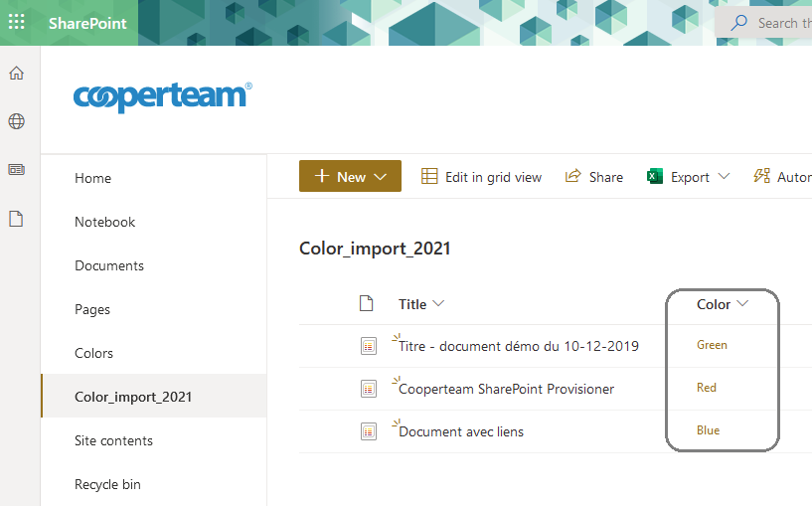The height and width of the screenshot is (506, 812).
Task: Go to Home in left navigation
Action: click(92, 178)
